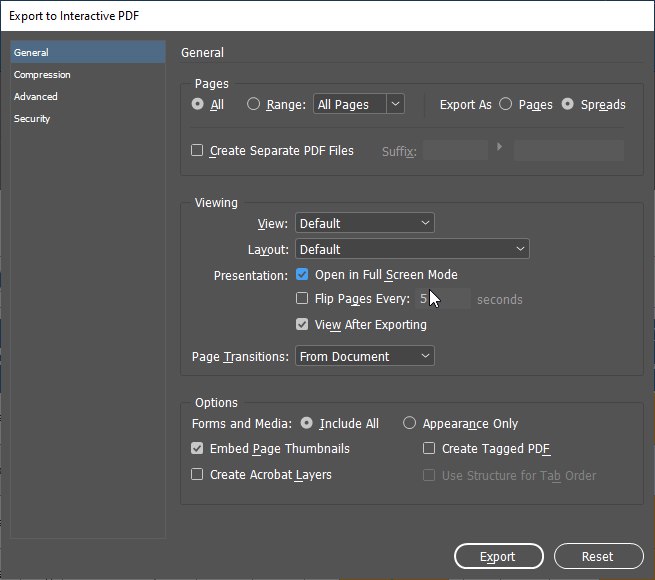Choose the Range radio button
Screen dimensions: 655x580
(254, 104)
